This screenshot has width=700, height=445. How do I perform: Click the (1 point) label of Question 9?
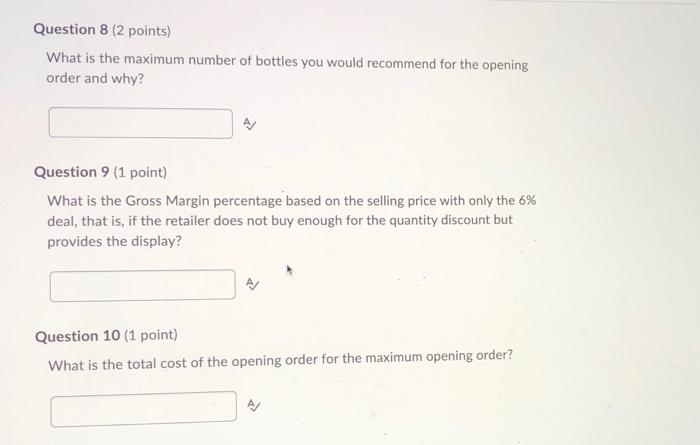(140, 172)
